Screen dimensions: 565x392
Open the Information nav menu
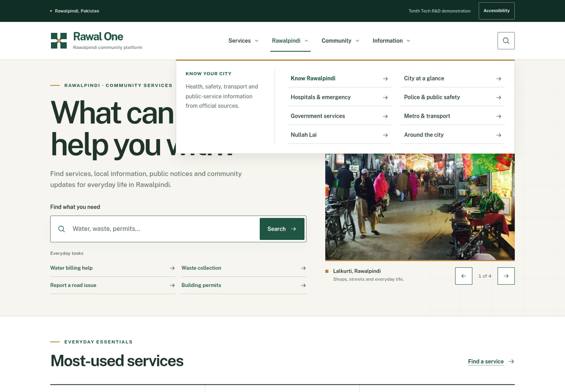pyautogui.click(x=392, y=41)
